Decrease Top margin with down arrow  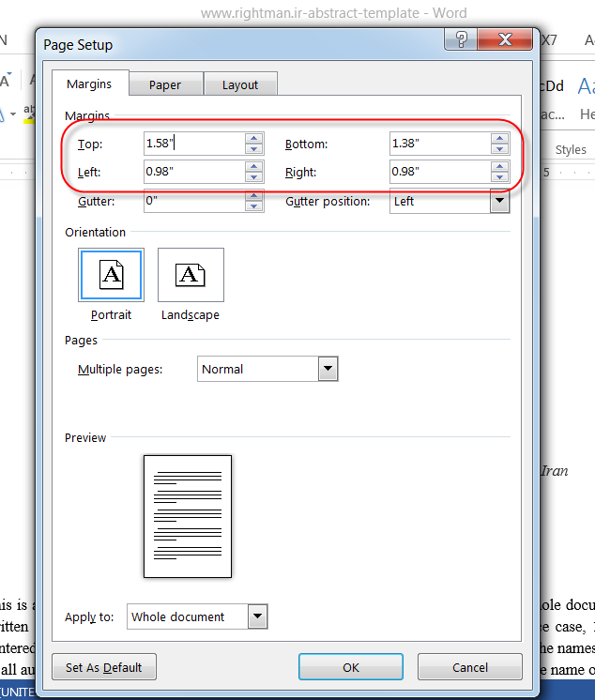pyautogui.click(x=253, y=148)
